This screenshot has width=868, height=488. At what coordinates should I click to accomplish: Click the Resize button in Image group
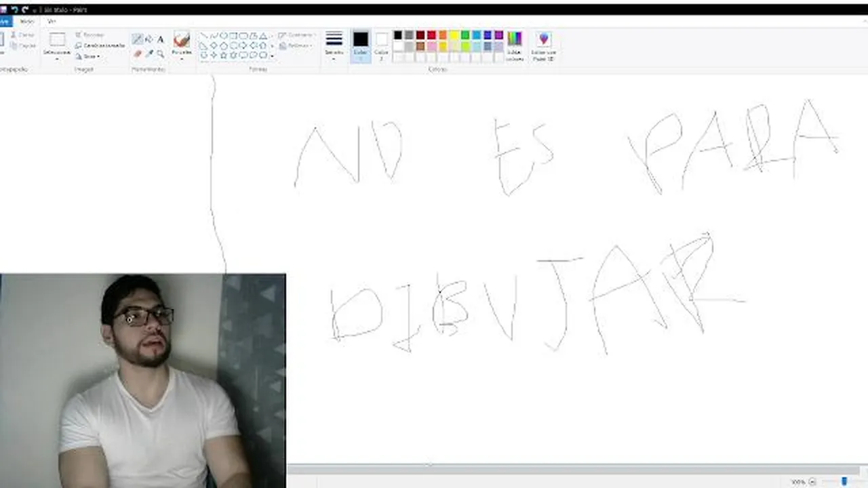point(100,45)
